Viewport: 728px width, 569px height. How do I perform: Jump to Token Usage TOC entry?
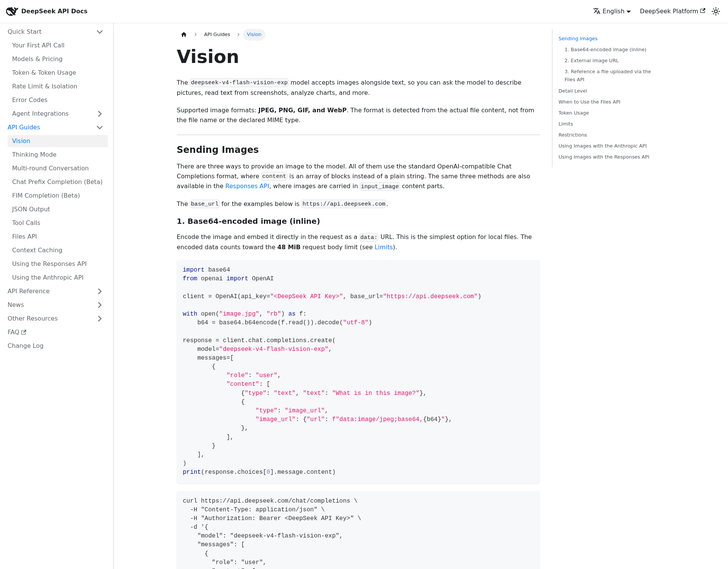pos(574,113)
